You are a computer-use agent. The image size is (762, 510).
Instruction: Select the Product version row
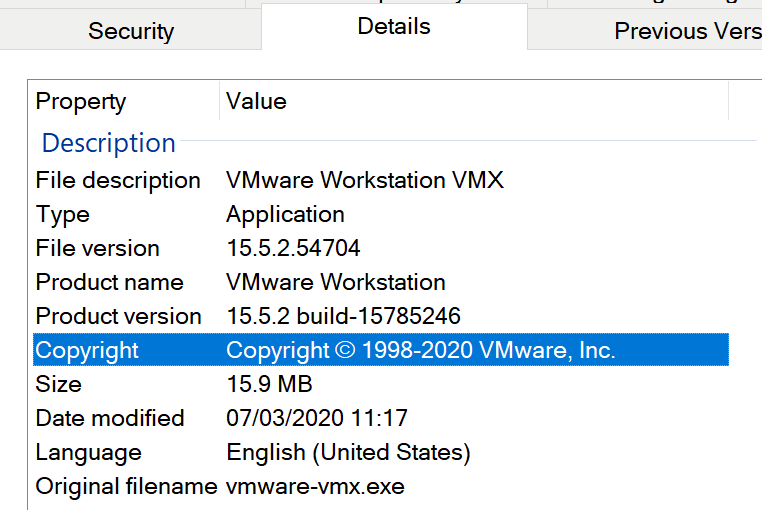[118, 316]
